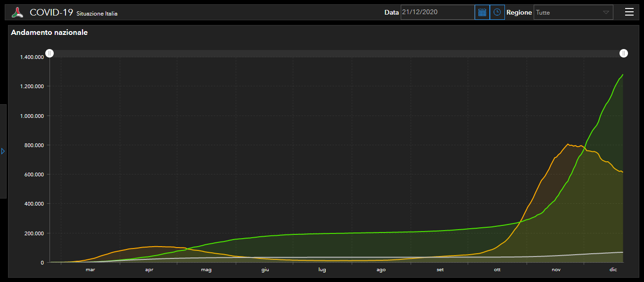
Task: Click the 'mar' month axis label
Action: coord(90,270)
